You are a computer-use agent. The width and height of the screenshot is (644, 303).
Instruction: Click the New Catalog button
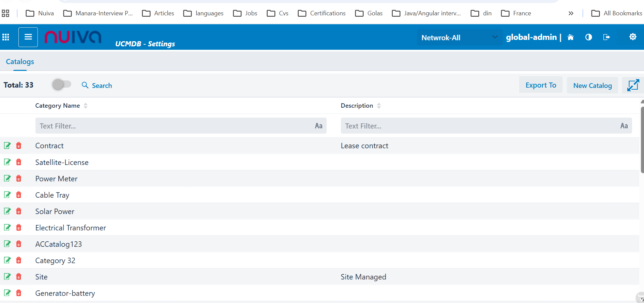click(592, 86)
